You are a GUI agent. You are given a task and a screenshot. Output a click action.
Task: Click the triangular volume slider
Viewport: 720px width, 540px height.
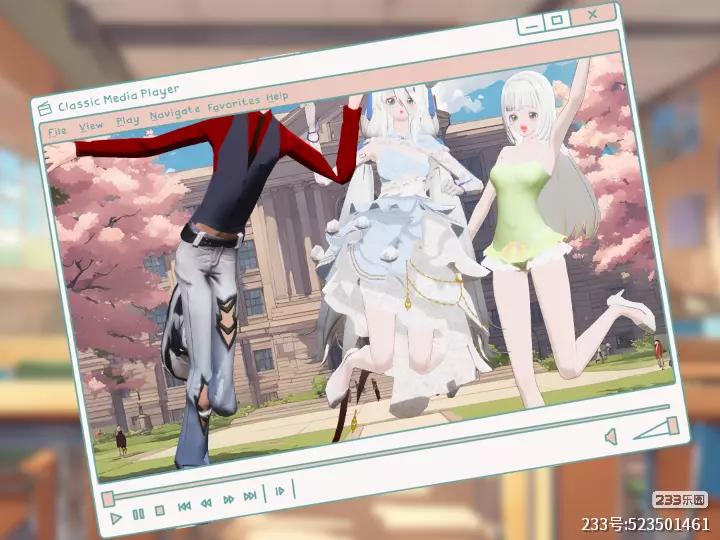[656, 428]
